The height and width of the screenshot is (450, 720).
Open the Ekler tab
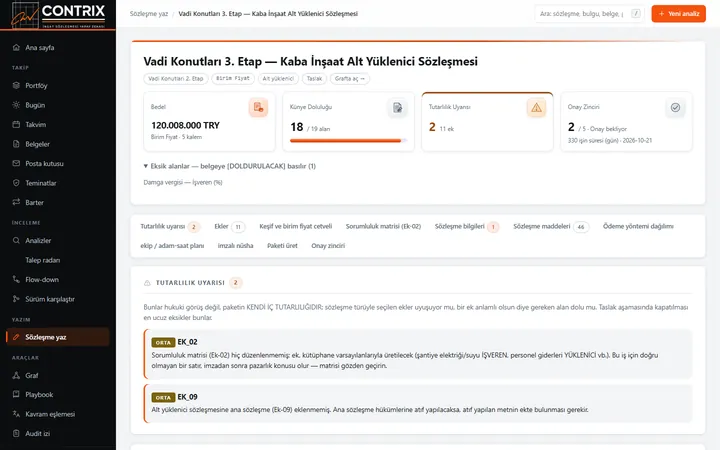coord(230,226)
